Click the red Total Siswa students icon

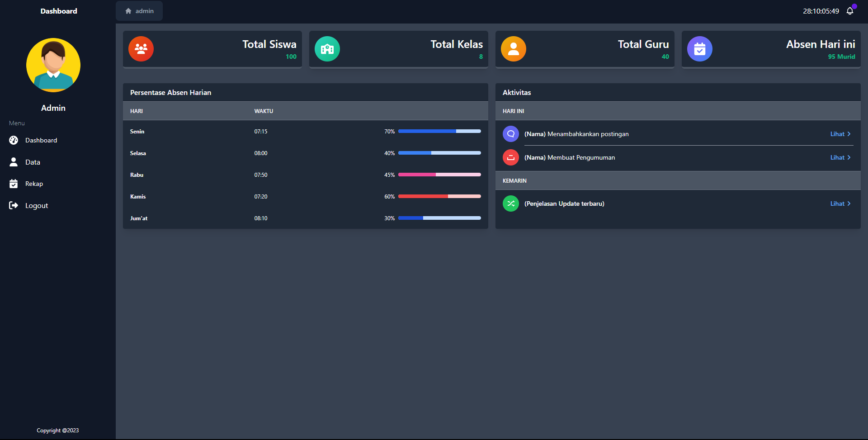[141, 49]
